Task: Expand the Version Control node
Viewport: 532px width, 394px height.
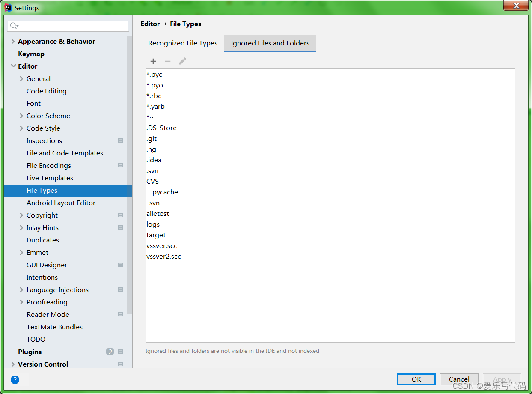Action: (x=13, y=364)
